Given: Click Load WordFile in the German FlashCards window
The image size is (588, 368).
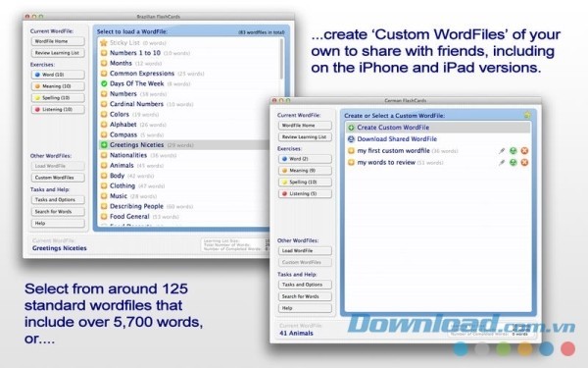Looking at the screenshot, I should point(305,250).
